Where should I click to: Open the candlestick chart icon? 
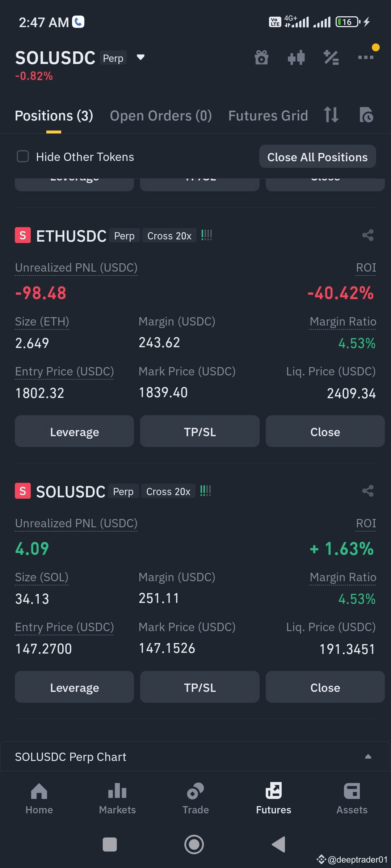click(x=296, y=58)
